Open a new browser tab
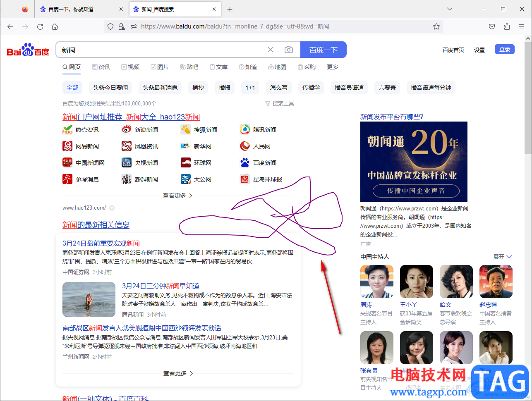 [230, 9]
